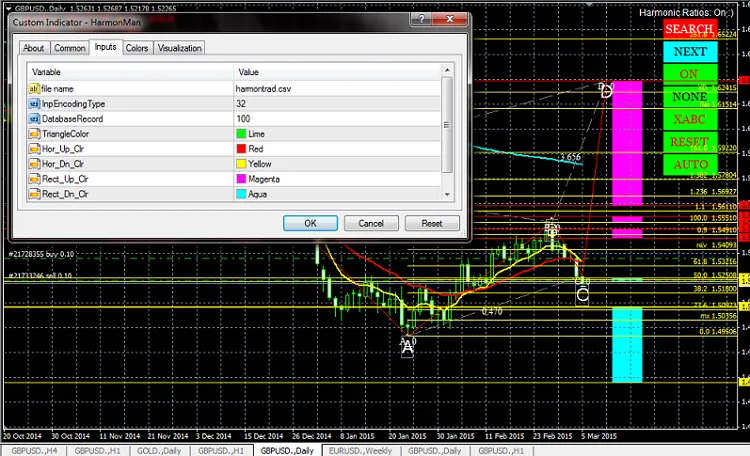
Task: Toggle the green ON chart button
Action: coord(690,75)
